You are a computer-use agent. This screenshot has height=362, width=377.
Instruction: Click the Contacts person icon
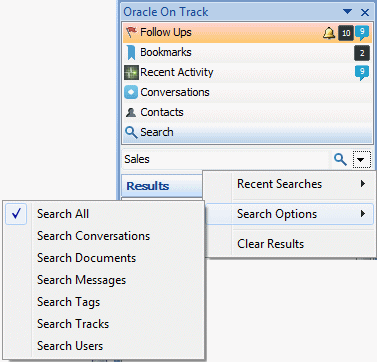[x=131, y=113]
